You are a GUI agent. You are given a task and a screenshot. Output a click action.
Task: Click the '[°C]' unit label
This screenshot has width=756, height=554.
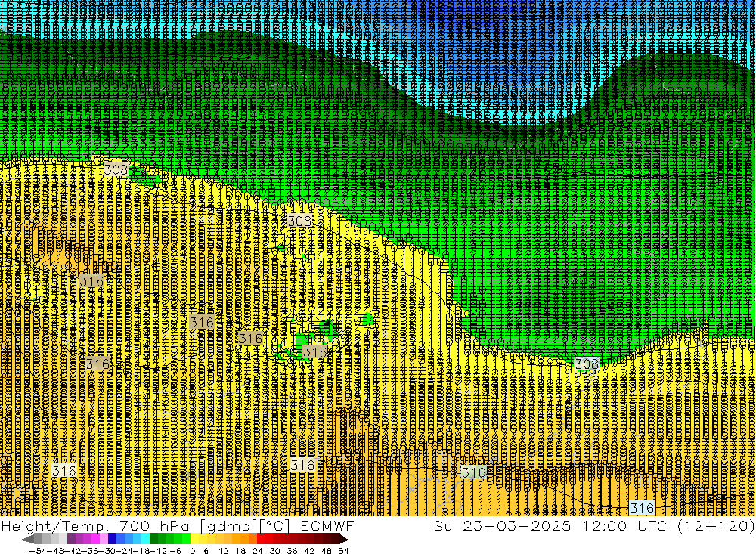(x=274, y=526)
